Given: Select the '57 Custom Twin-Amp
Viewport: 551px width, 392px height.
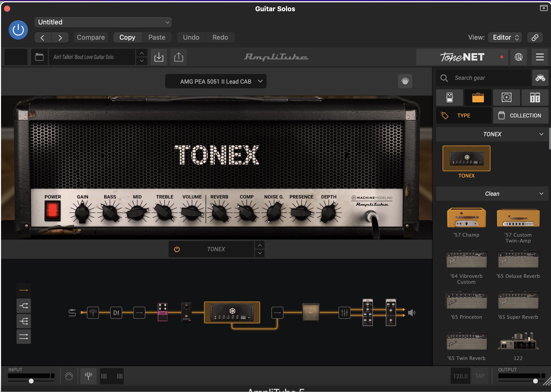Looking at the screenshot, I should [x=518, y=218].
